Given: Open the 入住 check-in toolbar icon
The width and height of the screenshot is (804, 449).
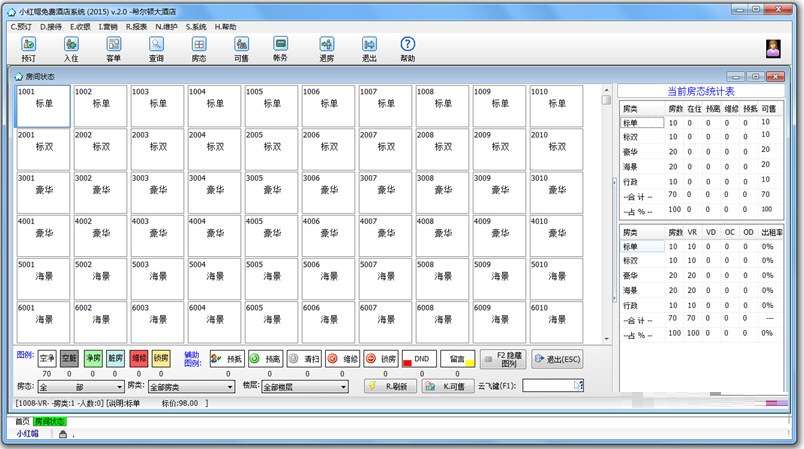Looking at the screenshot, I should coord(71,49).
